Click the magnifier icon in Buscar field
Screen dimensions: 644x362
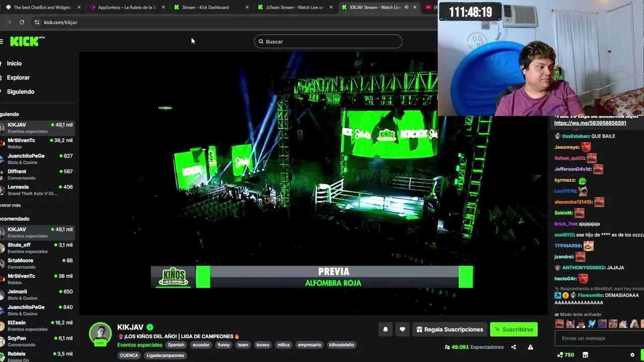point(261,41)
